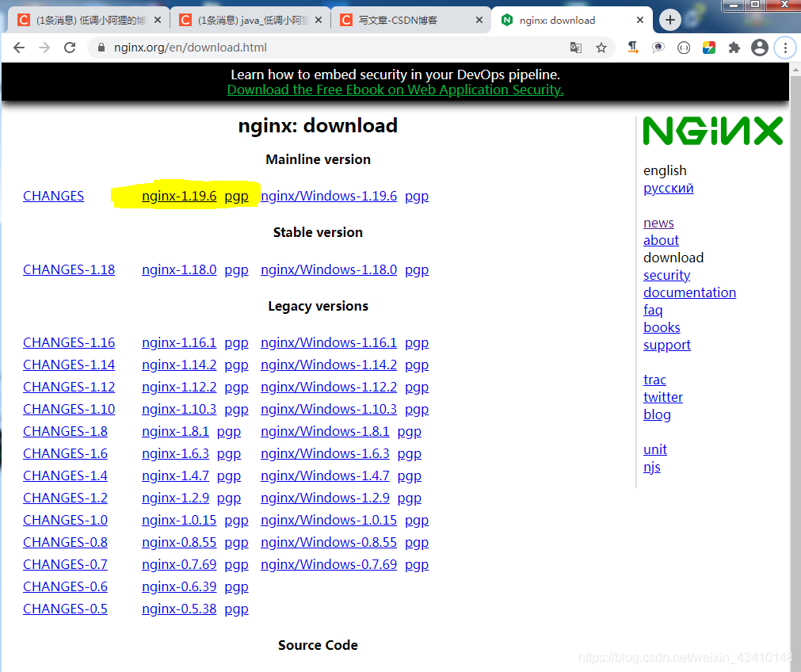Open the Chrome profile avatar

tap(760, 48)
